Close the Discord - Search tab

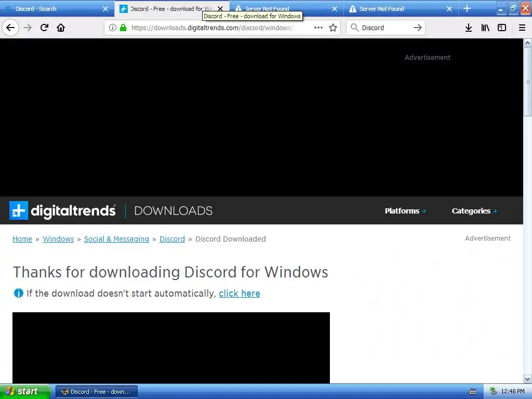105,9
